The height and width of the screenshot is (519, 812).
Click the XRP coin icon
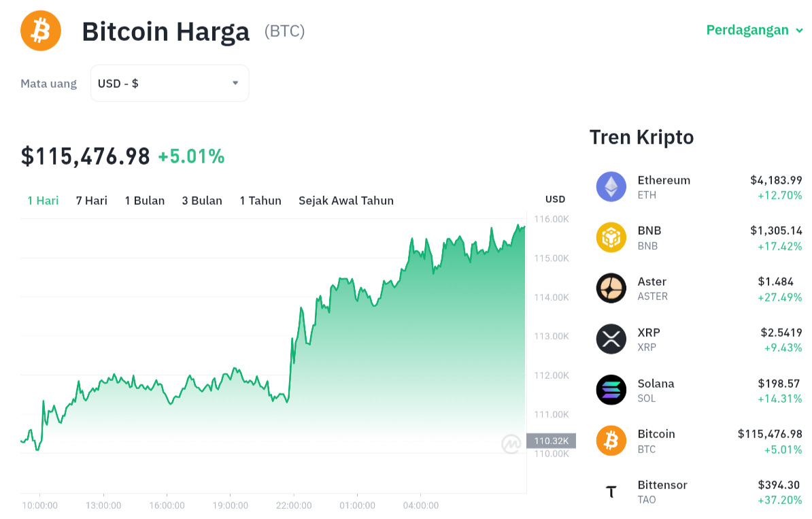tap(611, 339)
